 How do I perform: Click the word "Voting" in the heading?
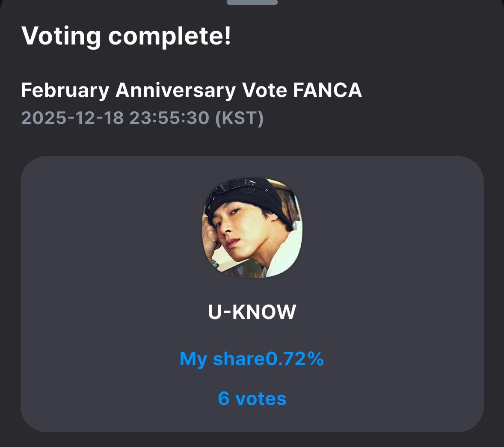pos(61,36)
